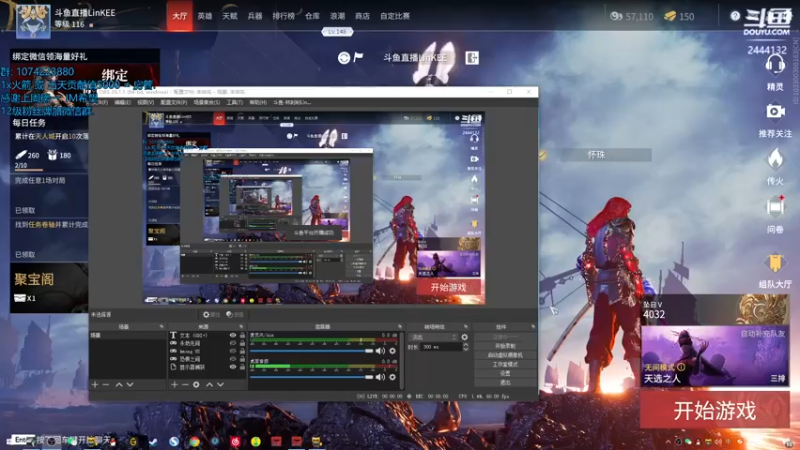This screenshot has width=800, height=450.
Task: Open transition settings gear in 转场特效 panel
Action: pos(464,337)
